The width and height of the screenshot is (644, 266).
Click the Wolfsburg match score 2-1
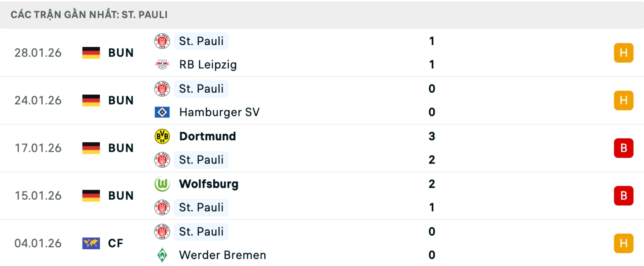point(432,196)
